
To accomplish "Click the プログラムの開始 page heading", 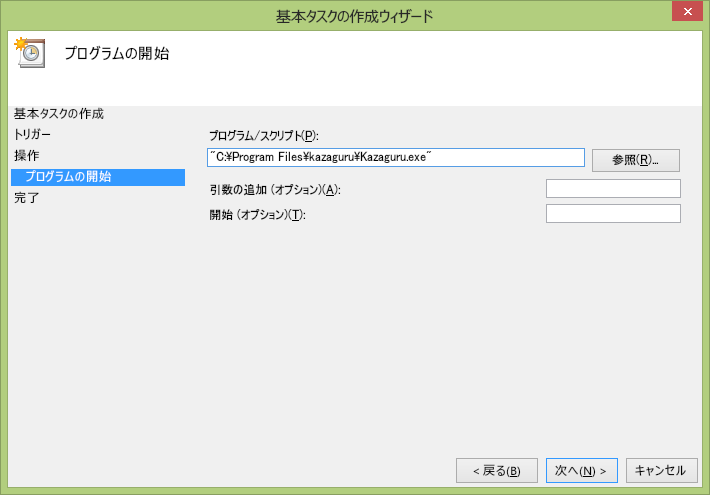I will point(117,53).
